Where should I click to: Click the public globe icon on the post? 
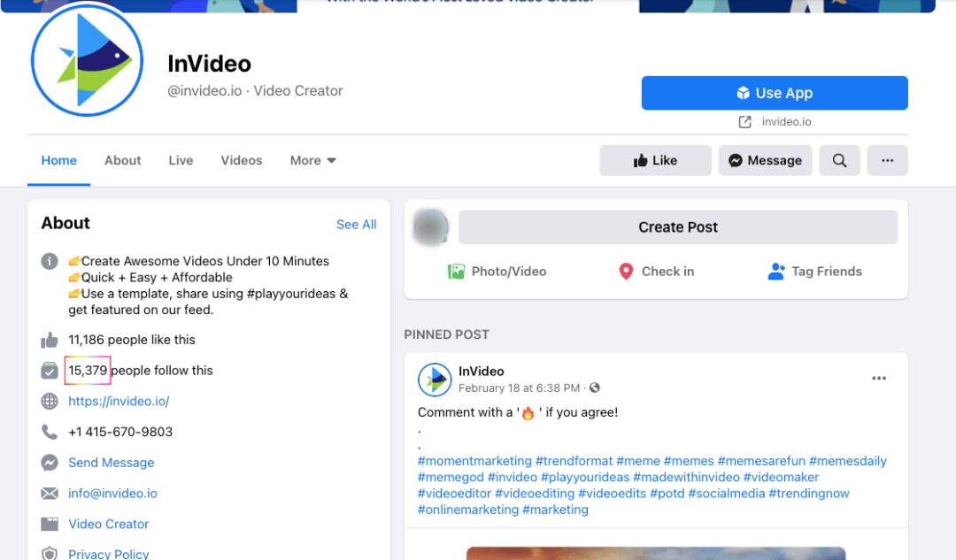(595, 387)
